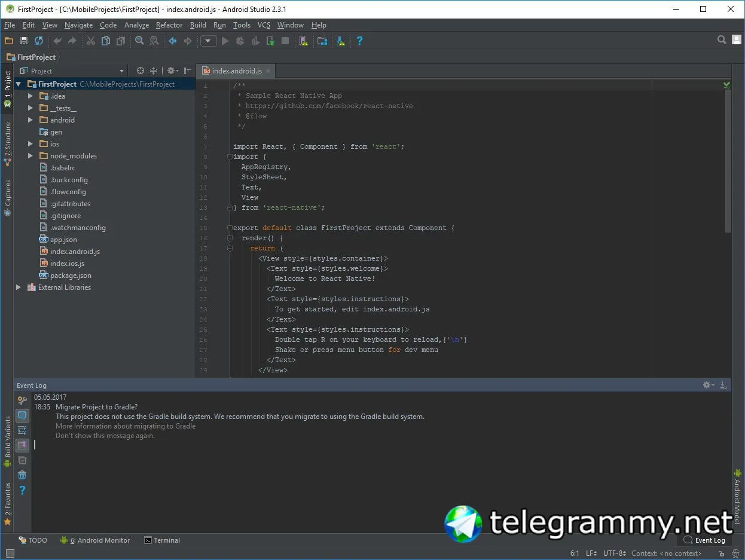Viewport: 745px width, 560px height.
Task: Open the SDK Manager from the toolbar
Action: [x=341, y=41]
